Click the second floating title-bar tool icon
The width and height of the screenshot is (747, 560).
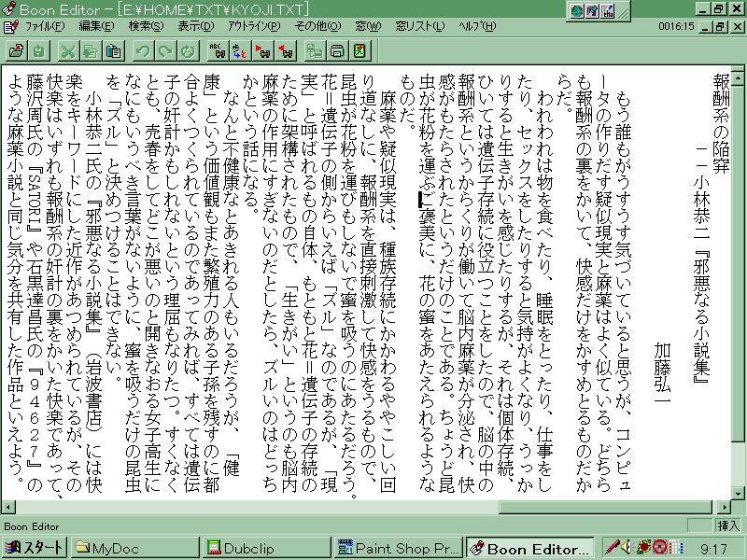(592, 11)
